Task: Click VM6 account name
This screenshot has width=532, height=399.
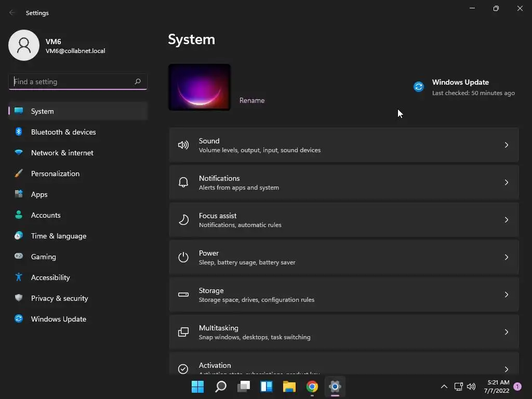Action: 54,42
